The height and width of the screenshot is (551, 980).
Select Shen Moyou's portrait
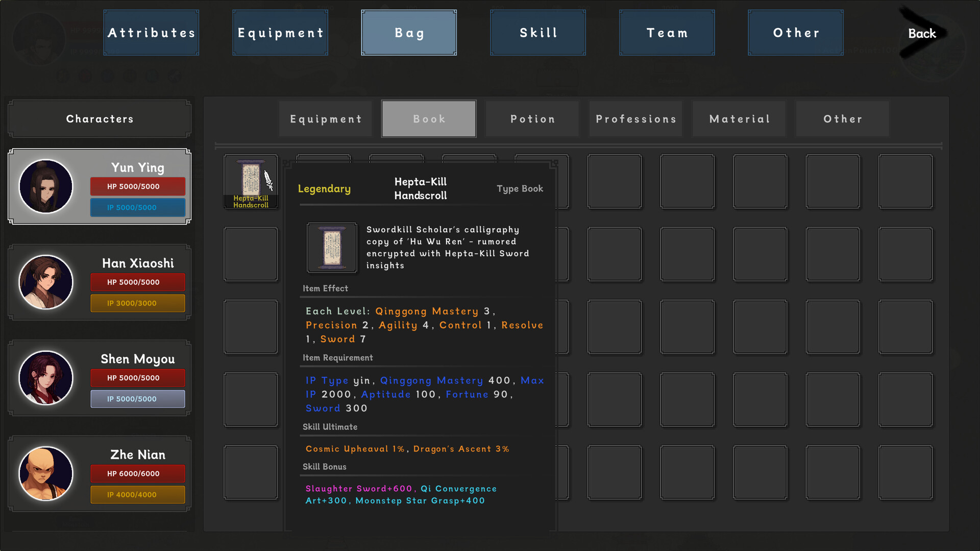[x=46, y=378]
